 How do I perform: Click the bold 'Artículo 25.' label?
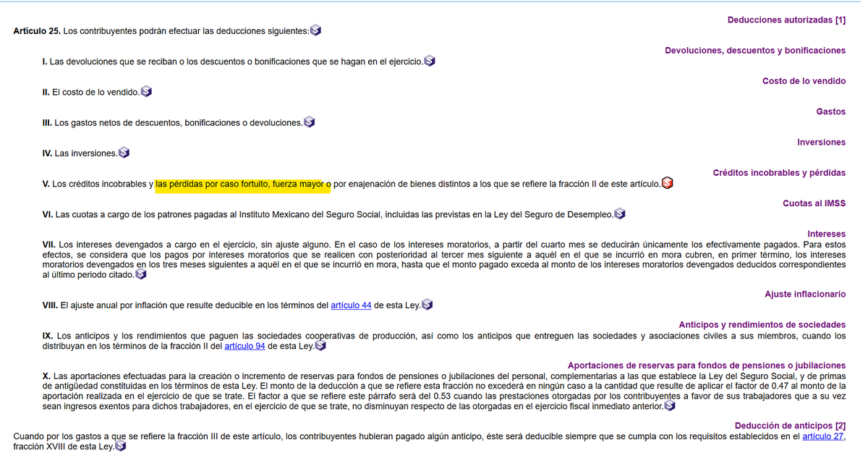coord(37,31)
